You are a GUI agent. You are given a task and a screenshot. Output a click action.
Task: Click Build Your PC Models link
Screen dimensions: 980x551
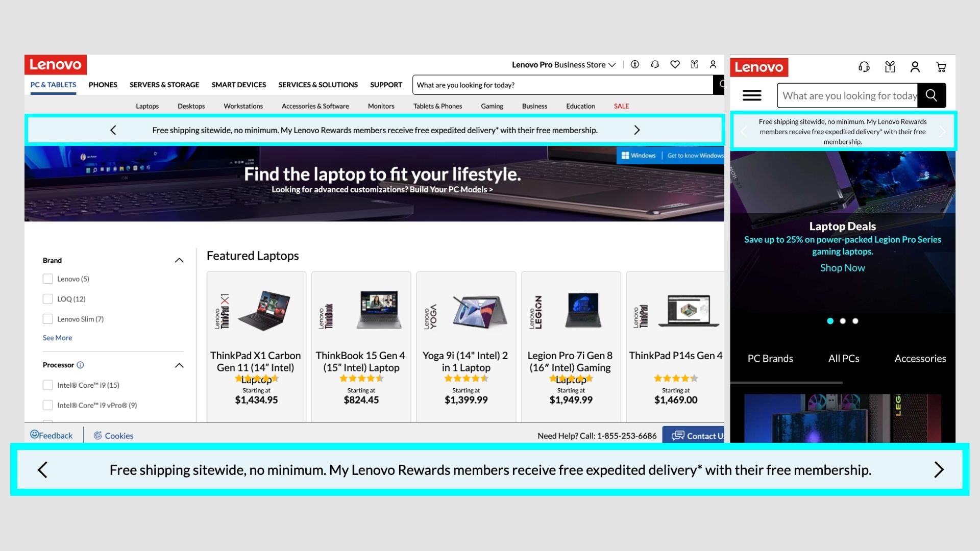click(x=451, y=189)
